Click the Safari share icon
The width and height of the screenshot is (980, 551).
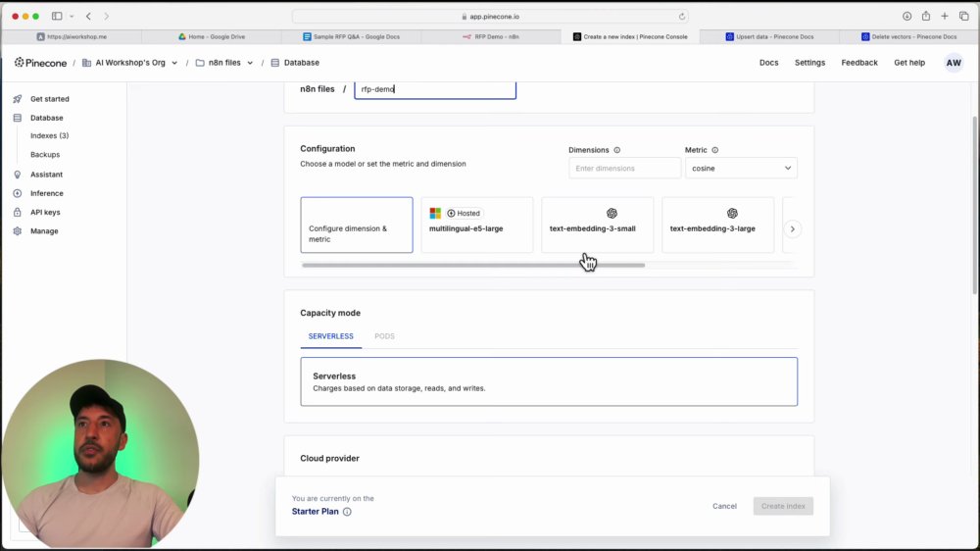[926, 17]
